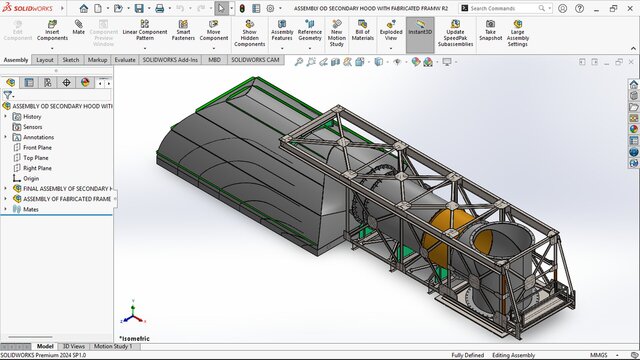Click Show Hidden Components
Image resolution: width=640 pixels, height=360 pixels.
(249, 33)
